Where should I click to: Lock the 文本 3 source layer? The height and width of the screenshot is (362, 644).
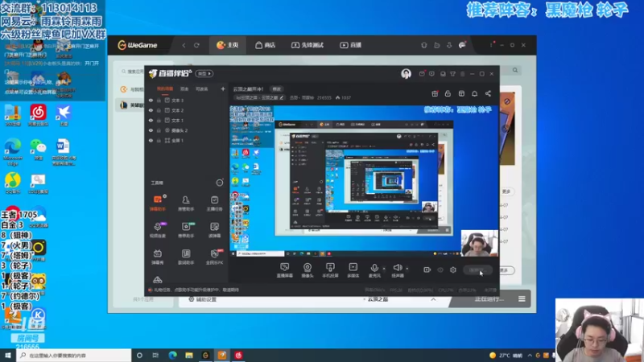tap(159, 100)
